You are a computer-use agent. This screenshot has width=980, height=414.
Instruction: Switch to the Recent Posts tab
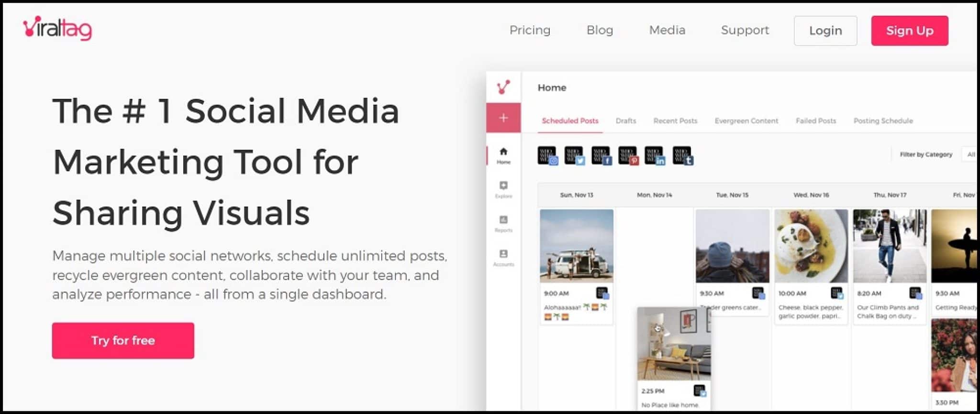click(x=675, y=121)
